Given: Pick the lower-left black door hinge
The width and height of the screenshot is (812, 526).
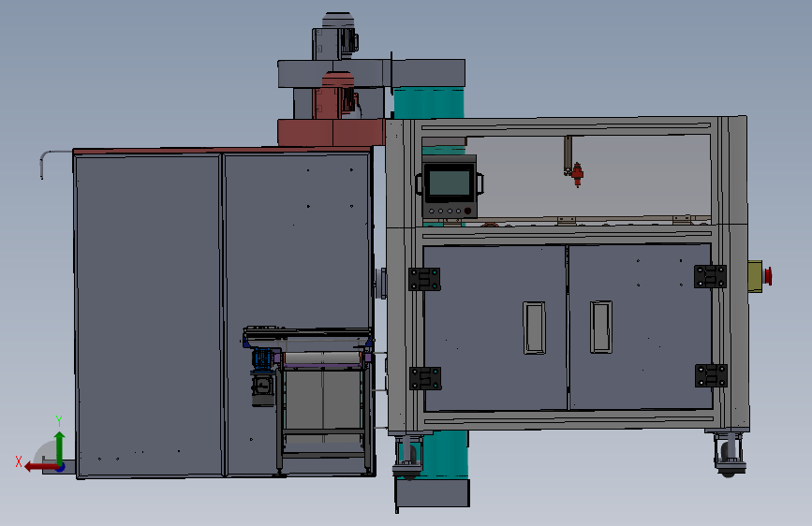Looking at the screenshot, I should click(425, 378).
